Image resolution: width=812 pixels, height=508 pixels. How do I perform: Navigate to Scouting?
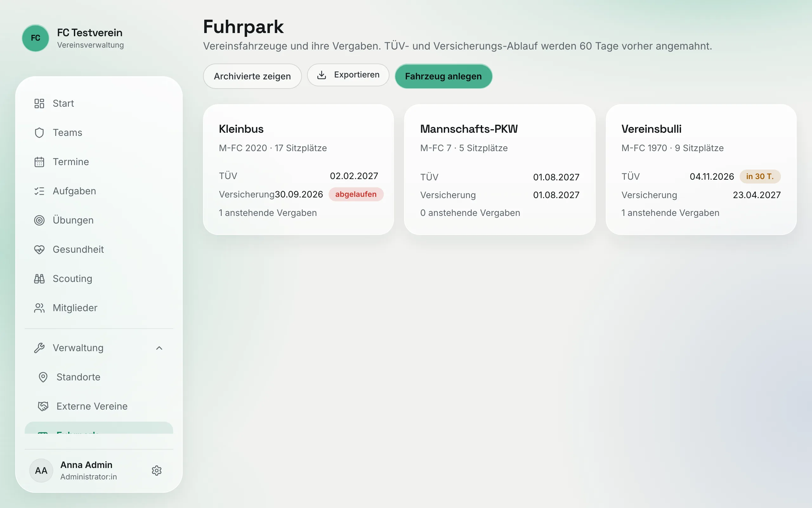[x=99, y=279]
